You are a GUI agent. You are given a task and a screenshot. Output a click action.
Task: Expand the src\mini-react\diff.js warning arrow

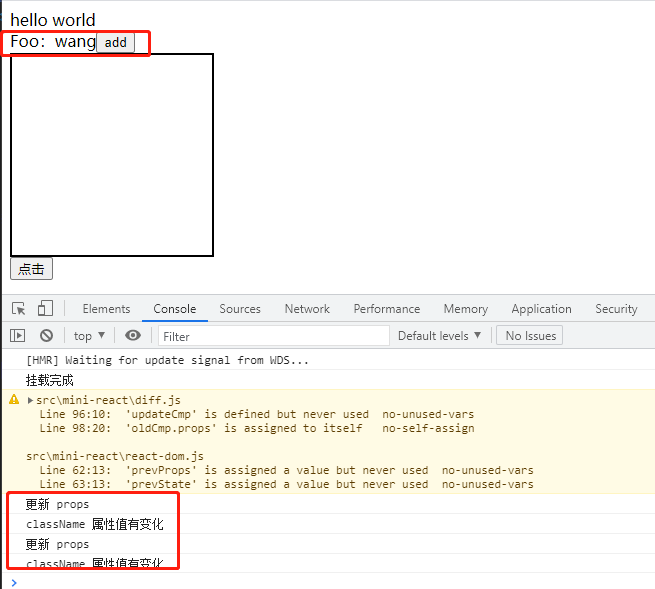click(x=30, y=400)
